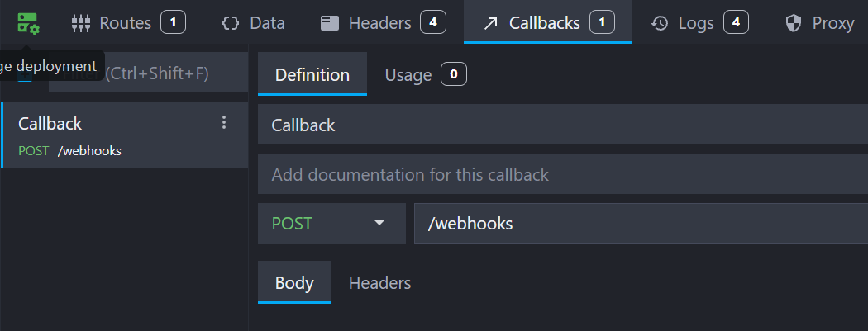Viewport: 868px width, 331px height.
Task: Click the callback documentation field
Action: [562, 175]
